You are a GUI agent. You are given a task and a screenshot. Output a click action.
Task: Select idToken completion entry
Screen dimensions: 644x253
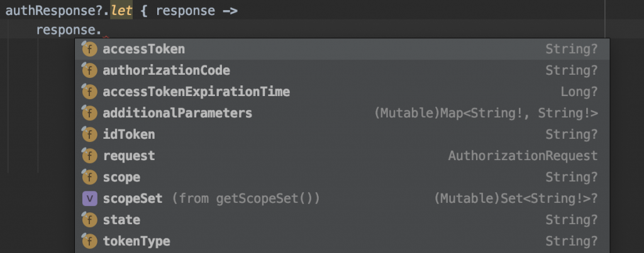[128, 134]
